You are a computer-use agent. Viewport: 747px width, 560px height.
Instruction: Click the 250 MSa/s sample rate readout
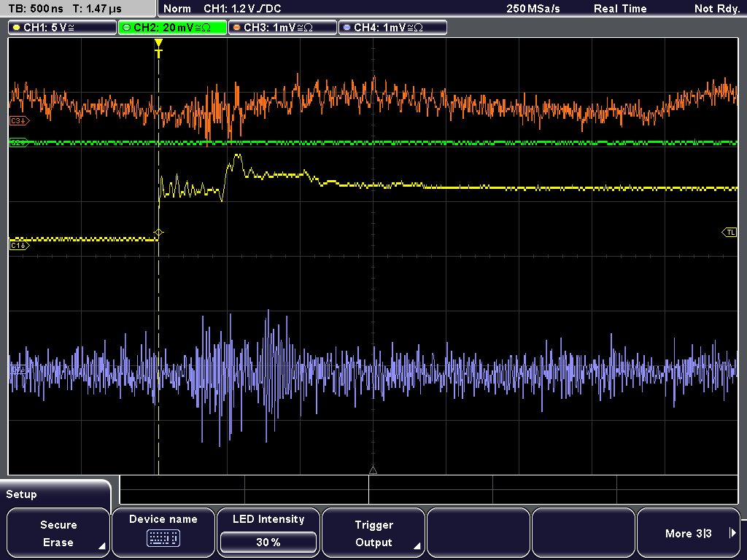pyautogui.click(x=533, y=9)
